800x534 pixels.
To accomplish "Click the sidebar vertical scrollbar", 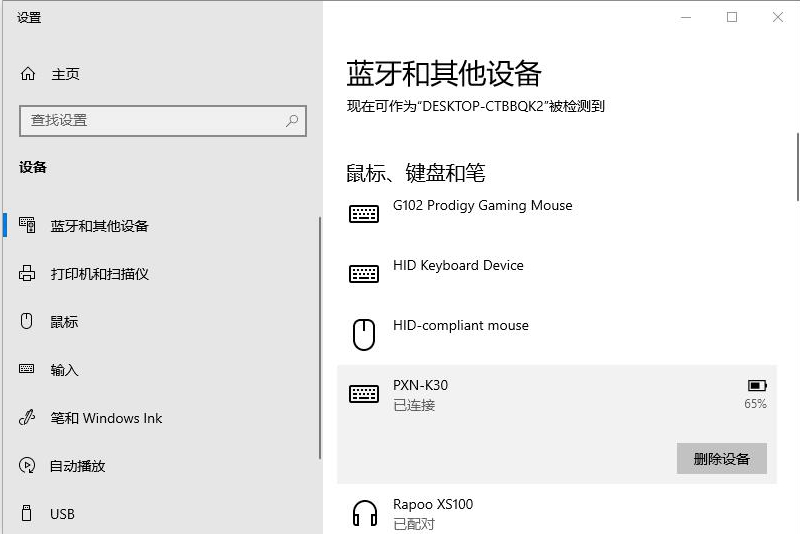I will click(320, 338).
